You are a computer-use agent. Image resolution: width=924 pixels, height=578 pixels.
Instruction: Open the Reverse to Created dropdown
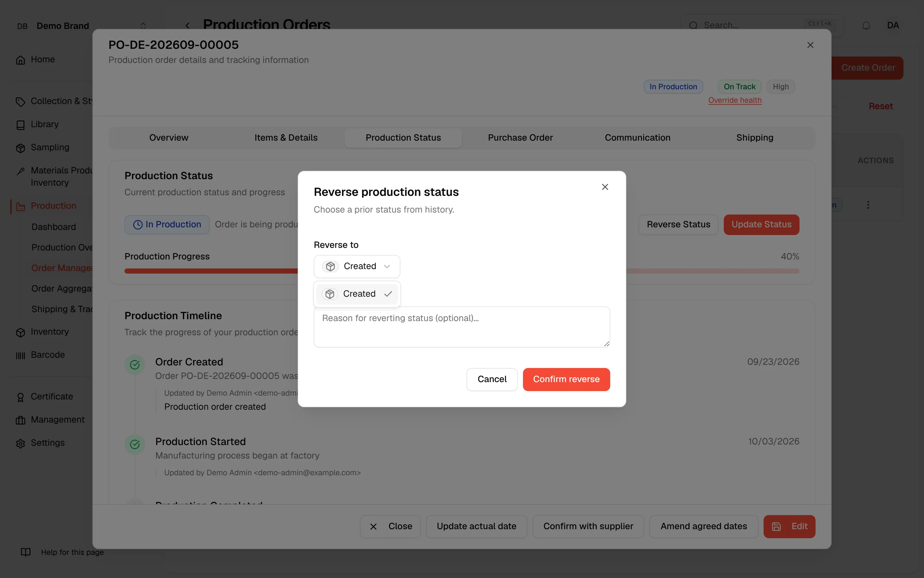click(357, 266)
